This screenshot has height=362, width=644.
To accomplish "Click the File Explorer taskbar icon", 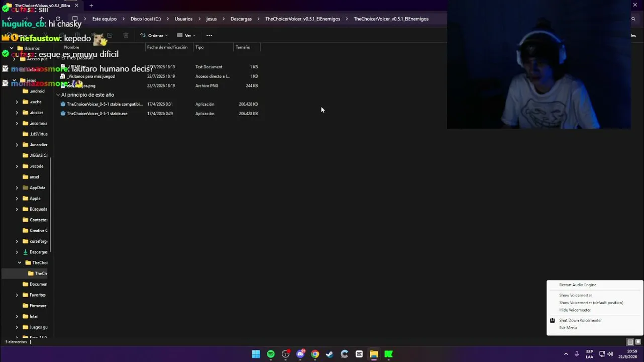I will [x=374, y=354].
